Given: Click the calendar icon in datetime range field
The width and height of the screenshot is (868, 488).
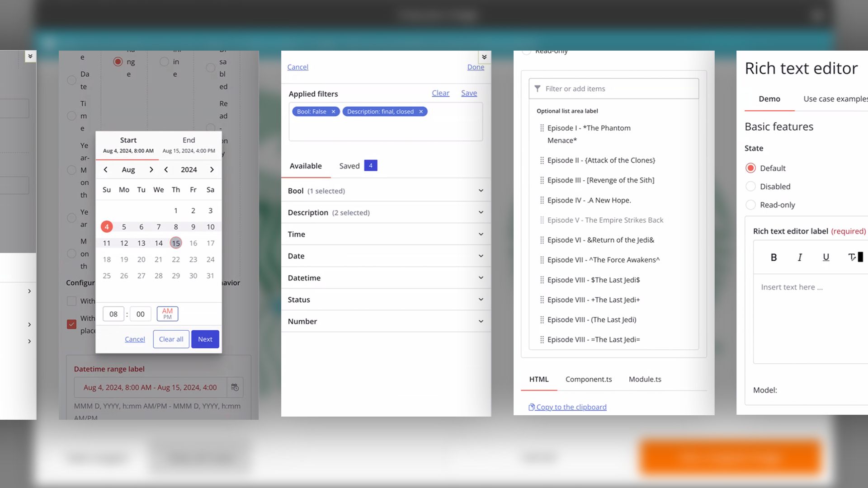Looking at the screenshot, I should pos(235,387).
